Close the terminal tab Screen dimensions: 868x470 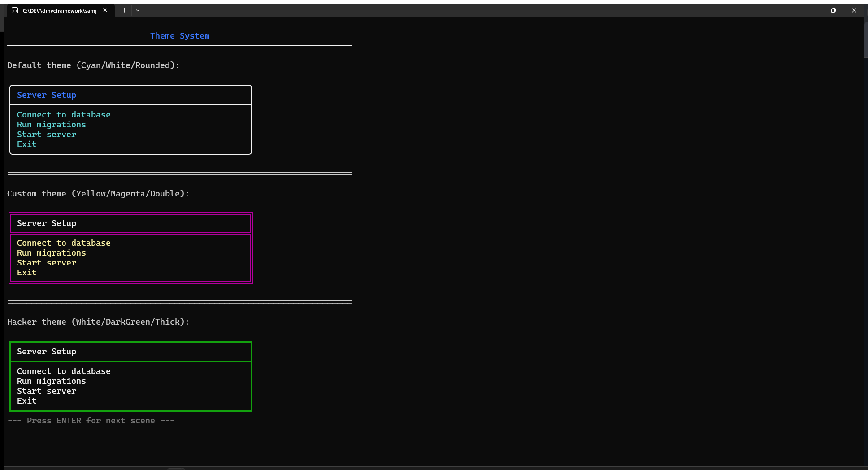click(105, 10)
